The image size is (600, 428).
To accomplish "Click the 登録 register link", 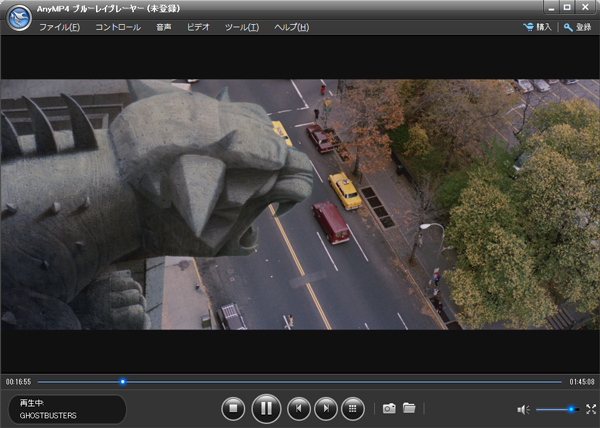I will click(577, 27).
